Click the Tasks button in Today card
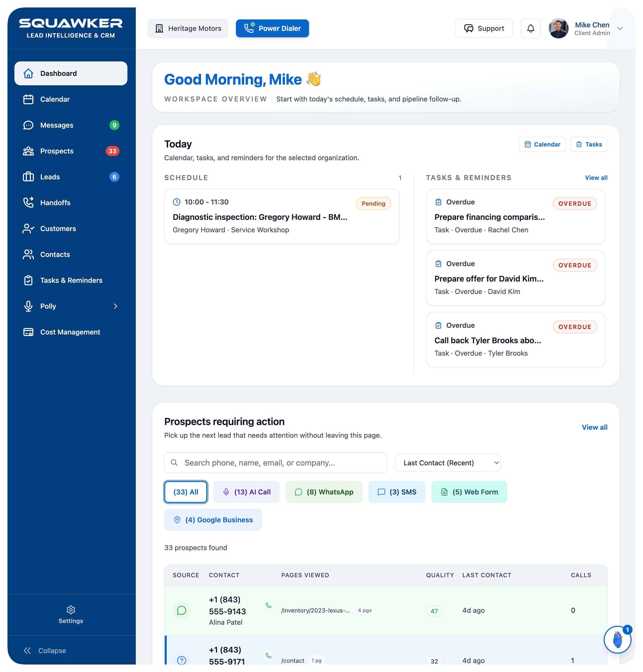643x672 pixels. [x=589, y=144]
